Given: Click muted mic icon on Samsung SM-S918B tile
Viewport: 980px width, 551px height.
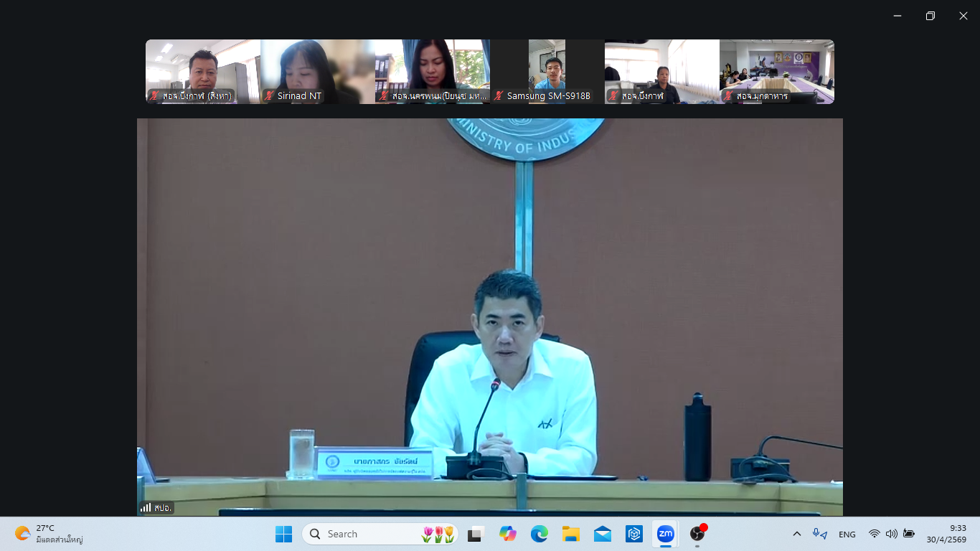Looking at the screenshot, I should point(499,96).
